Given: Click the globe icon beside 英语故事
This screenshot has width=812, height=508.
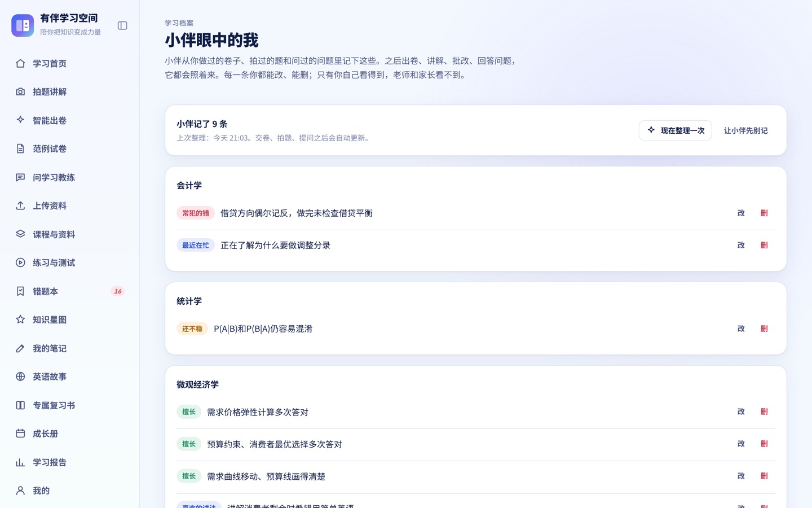Looking at the screenshot, I should point(20,376).
